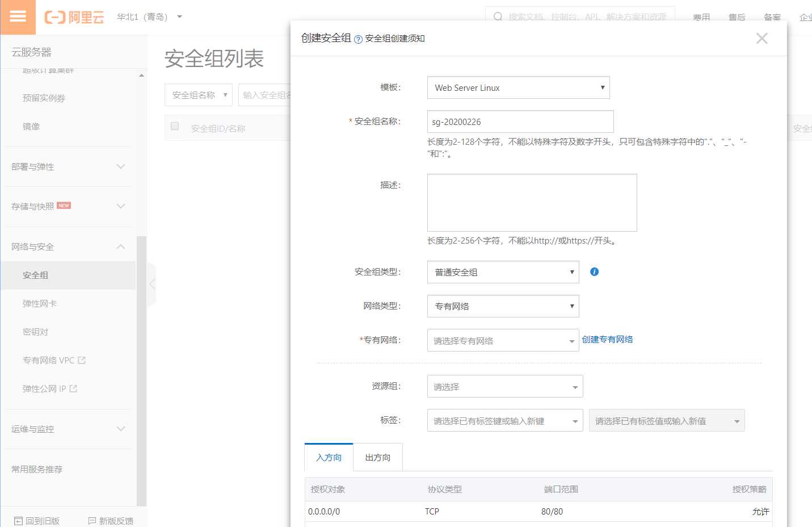812x527 pixels.
Task: Open the orange hamburger menu
Action: coord(18,16)
